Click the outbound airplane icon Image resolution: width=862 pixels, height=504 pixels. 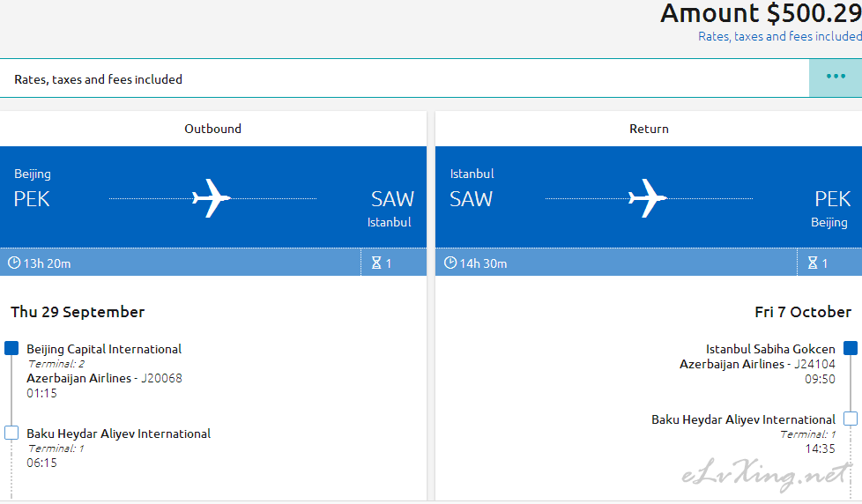(x=212, y=198)
